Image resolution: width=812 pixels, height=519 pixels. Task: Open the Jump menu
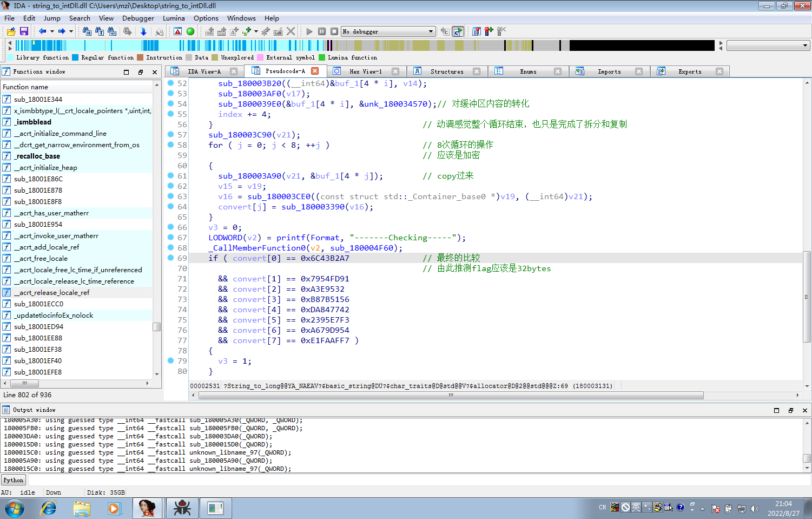click(52, 18)
